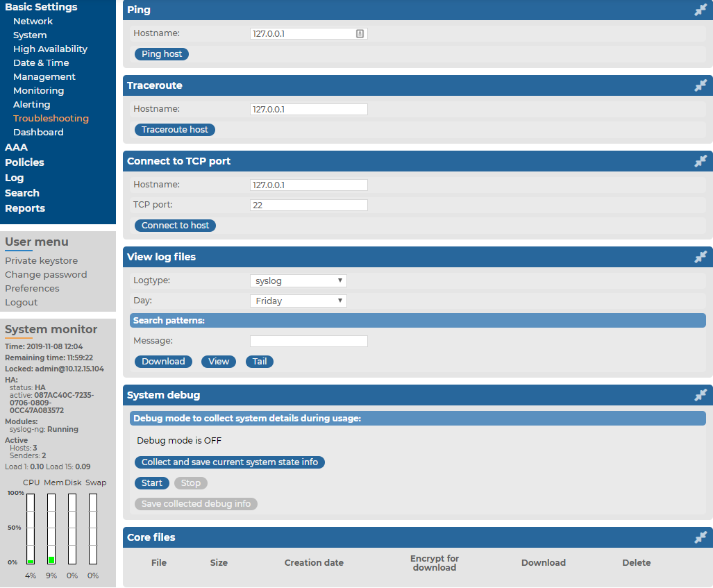Screen dimensions: 713x588
Task: Expand the Search menu
Action: click(x=22, y=193)
